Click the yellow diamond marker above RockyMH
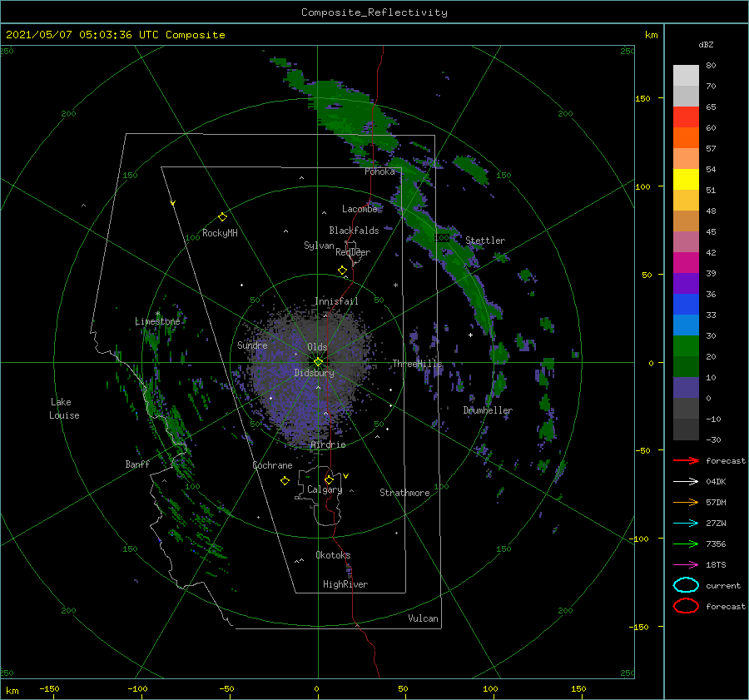The image size is (749, 700). (x=222, y=217)
